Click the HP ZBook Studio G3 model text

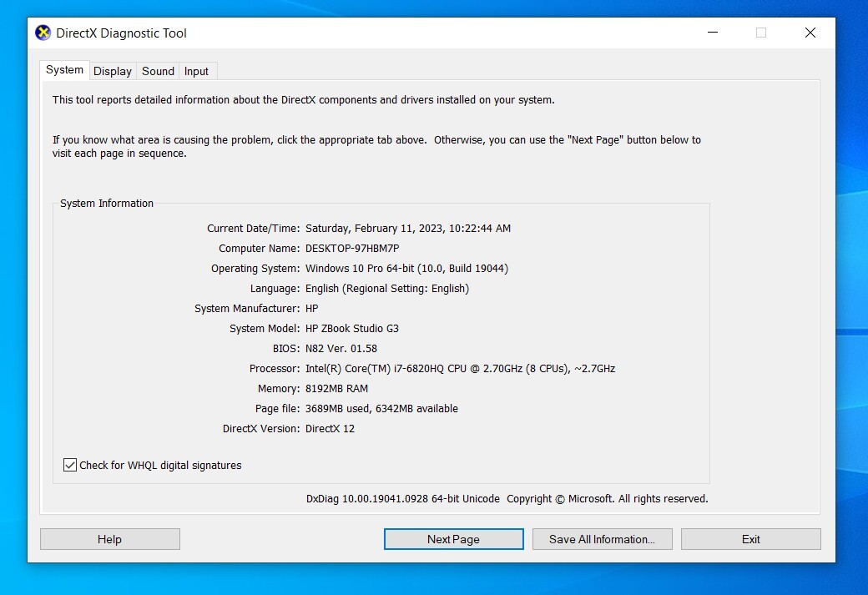(352, 328)
